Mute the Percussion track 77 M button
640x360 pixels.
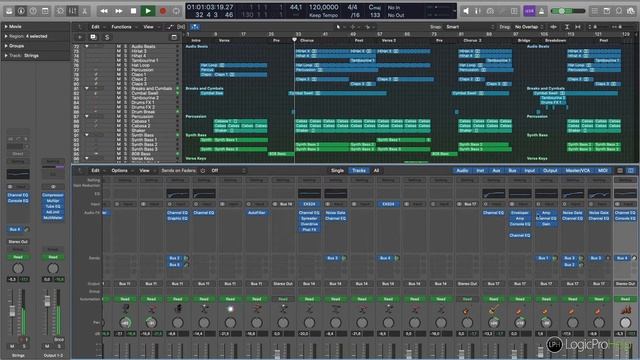119,70
